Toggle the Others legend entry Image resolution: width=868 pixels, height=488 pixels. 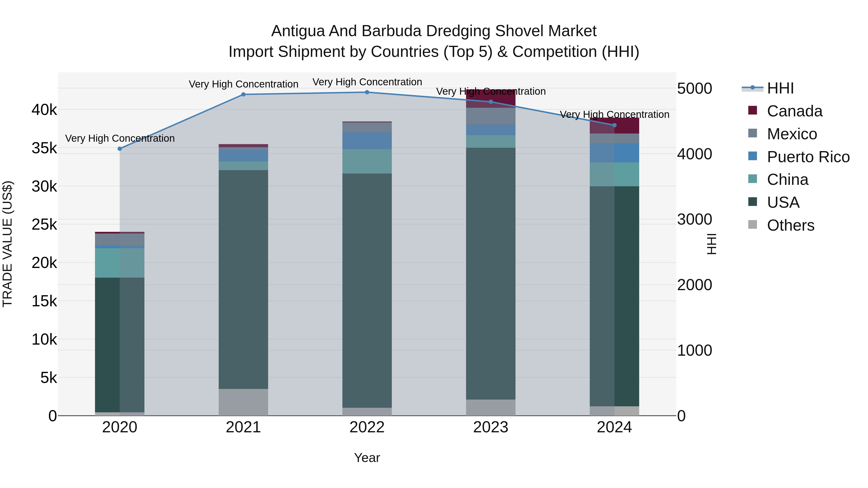click(781, 225)
